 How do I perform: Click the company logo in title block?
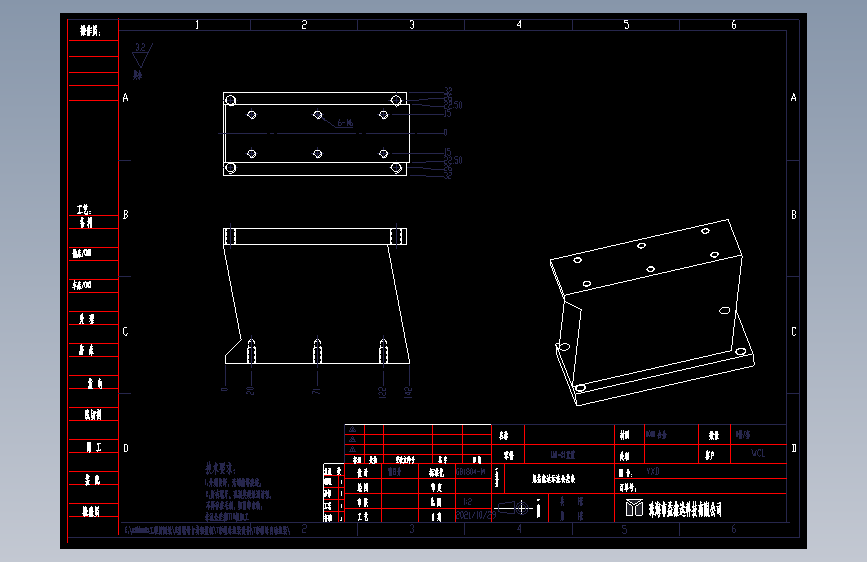(634, 508)
